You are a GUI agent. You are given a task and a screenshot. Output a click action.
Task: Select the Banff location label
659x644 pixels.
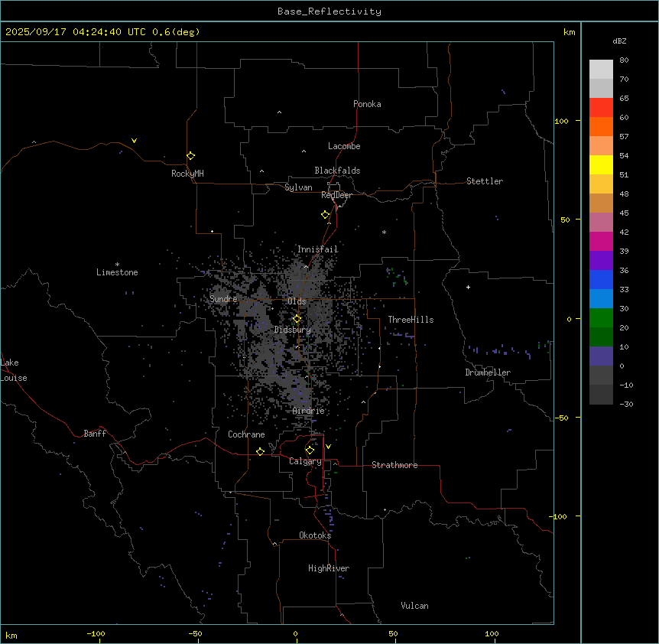tap(95, 434)
